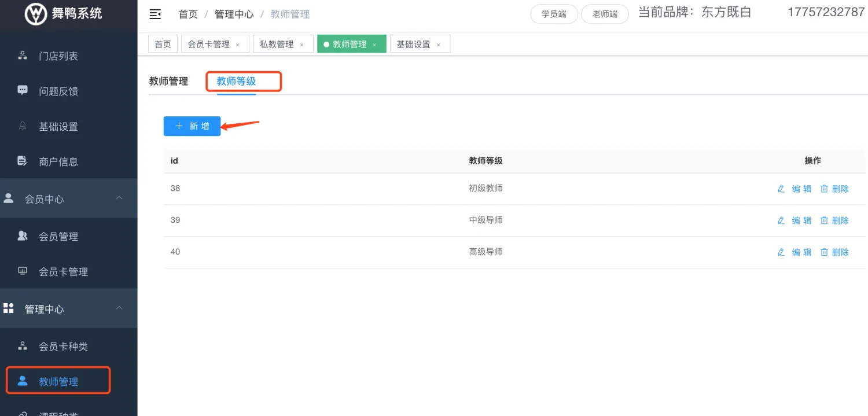
Task: Close the 私教管理 tab
Action: click(x=301, y=45)
